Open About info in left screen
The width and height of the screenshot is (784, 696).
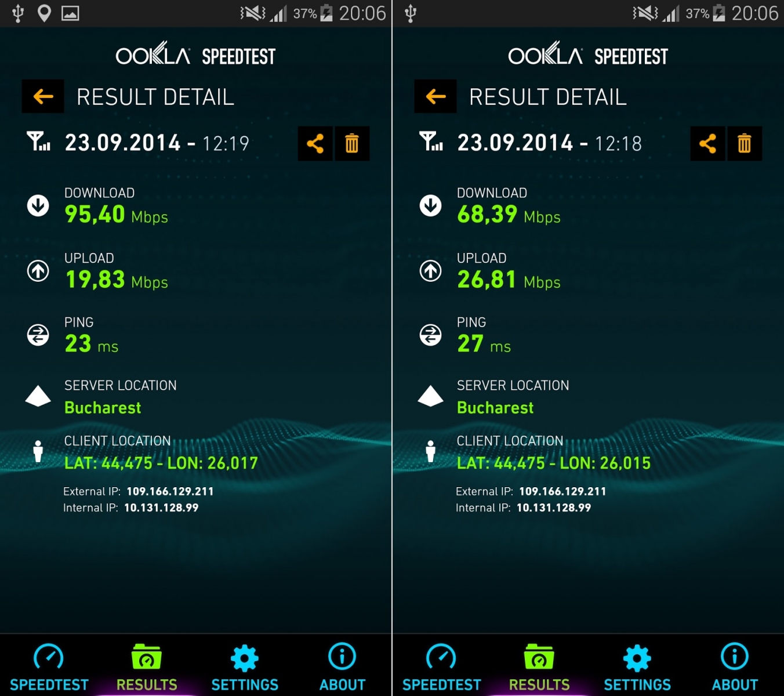pos(342,667)
